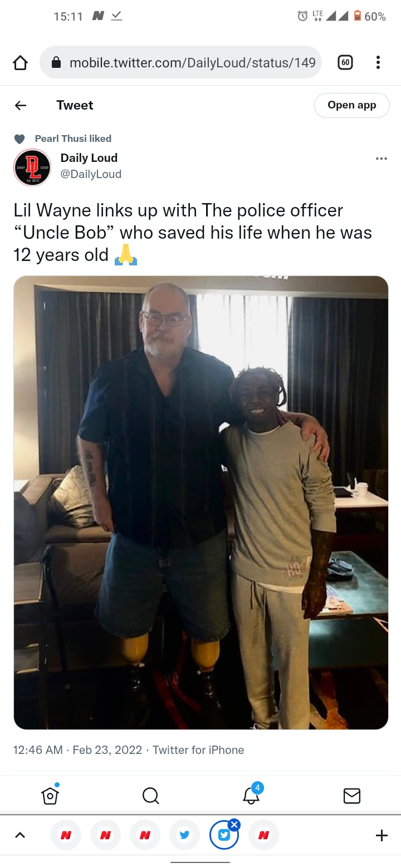Close the selected Twitter tab in strip
Image resolution: width=401 pixels, height=868 pixels.
coord(234,825)
